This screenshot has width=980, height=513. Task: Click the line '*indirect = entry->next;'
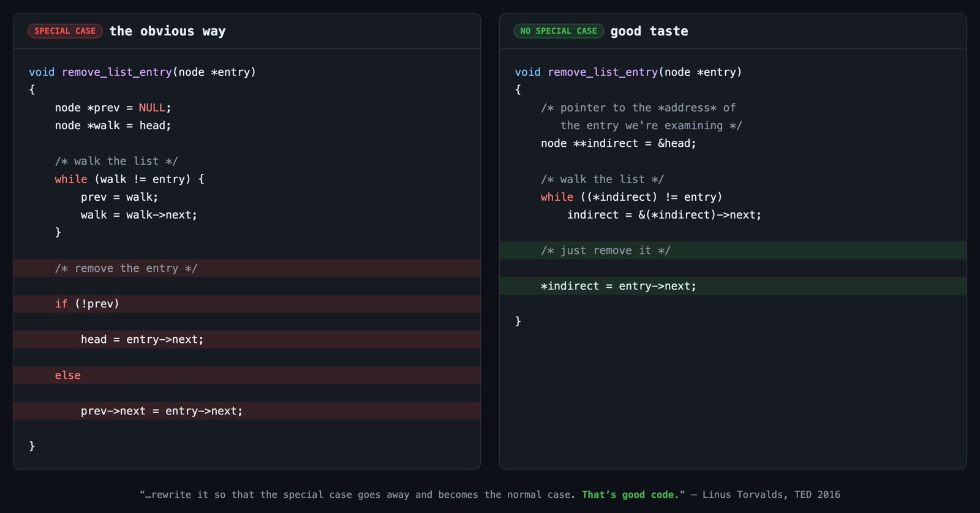pos(733,286)
